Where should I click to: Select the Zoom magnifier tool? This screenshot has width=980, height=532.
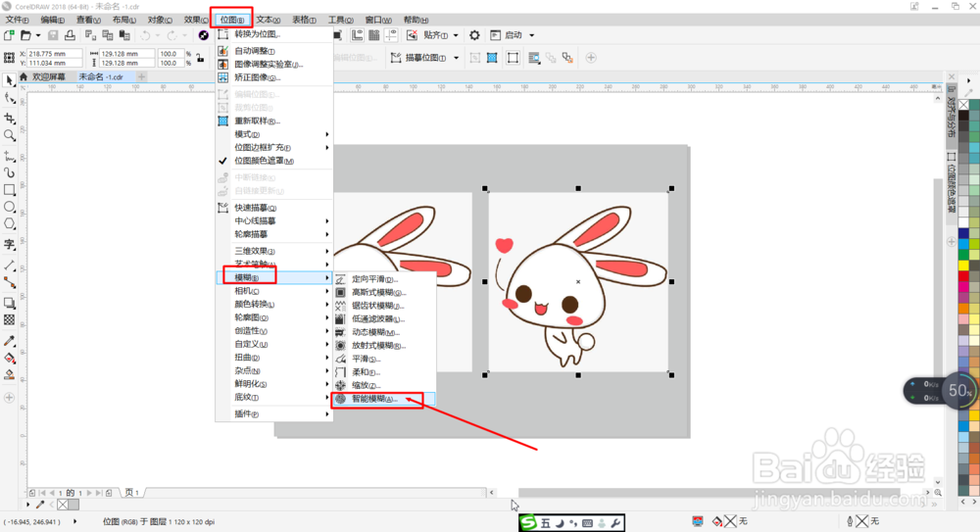(10, 135)
